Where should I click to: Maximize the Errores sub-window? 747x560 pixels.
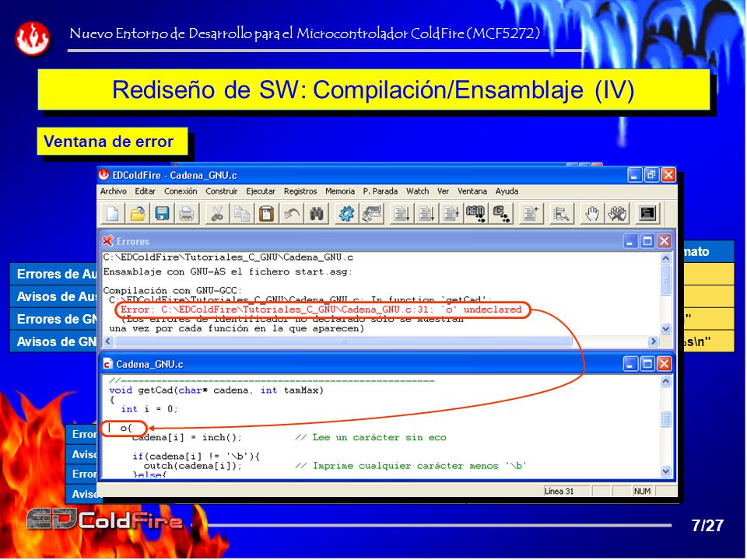[647, 241]
